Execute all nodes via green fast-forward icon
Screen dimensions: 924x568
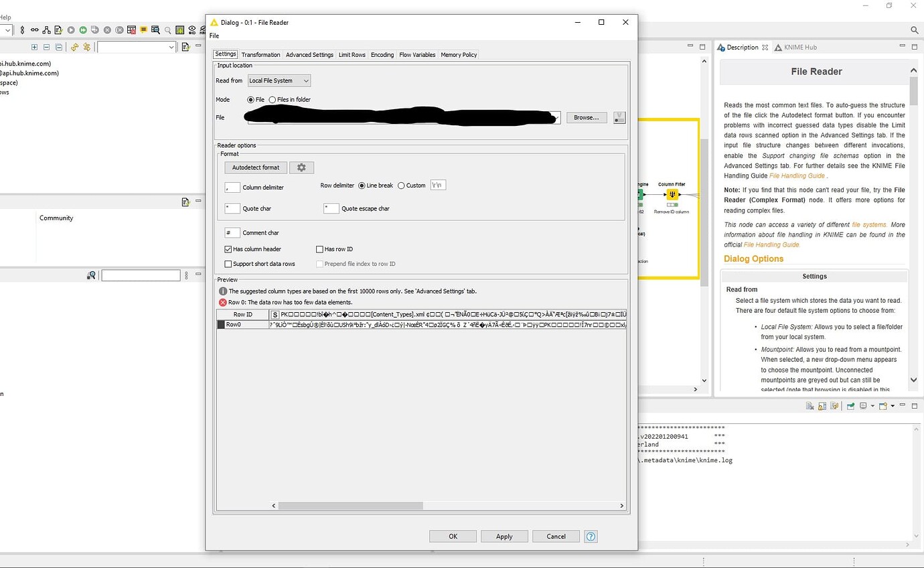(x=83, y=29)
